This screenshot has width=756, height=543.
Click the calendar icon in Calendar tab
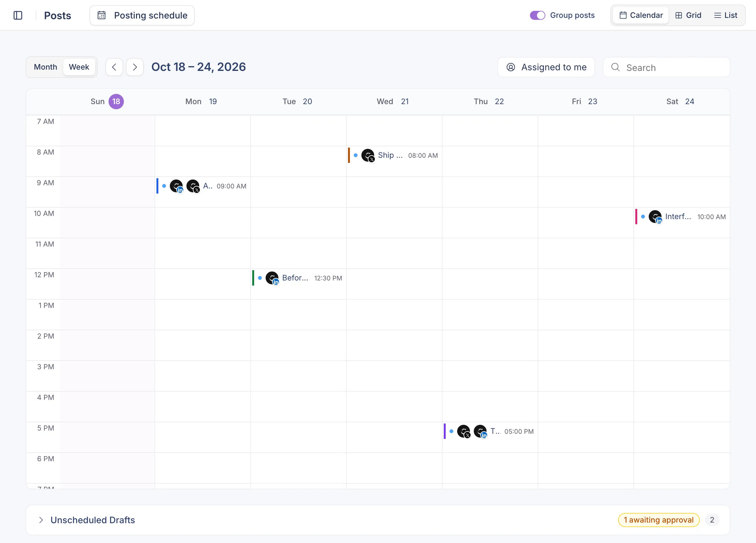[x=623, y=15]
